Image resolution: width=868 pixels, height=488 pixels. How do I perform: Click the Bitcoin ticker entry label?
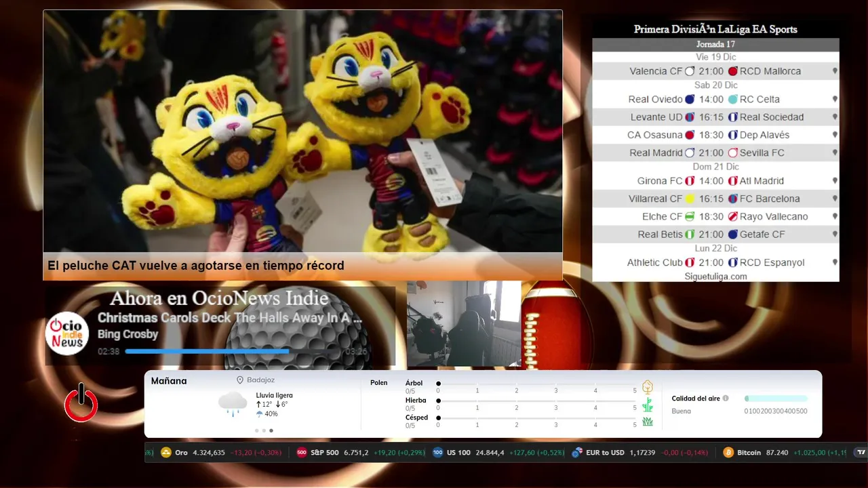(x=749, y=452)
